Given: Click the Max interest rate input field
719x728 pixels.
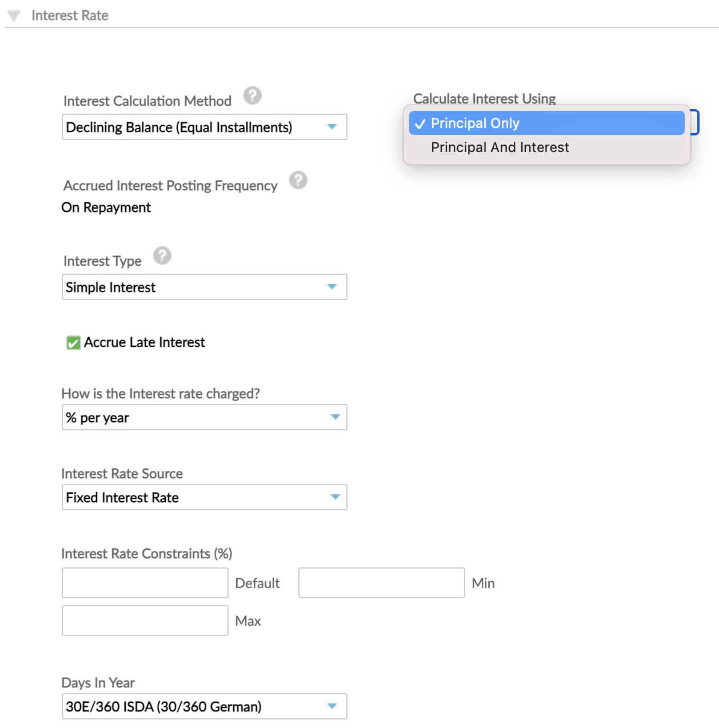Looking at the screenshot, I should [x=145, y=621].
